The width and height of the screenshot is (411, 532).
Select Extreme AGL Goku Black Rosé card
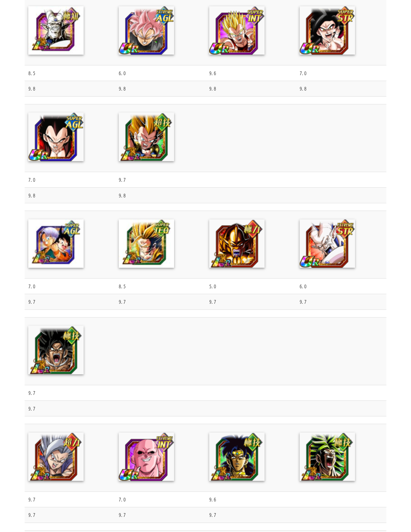[146, 30]
